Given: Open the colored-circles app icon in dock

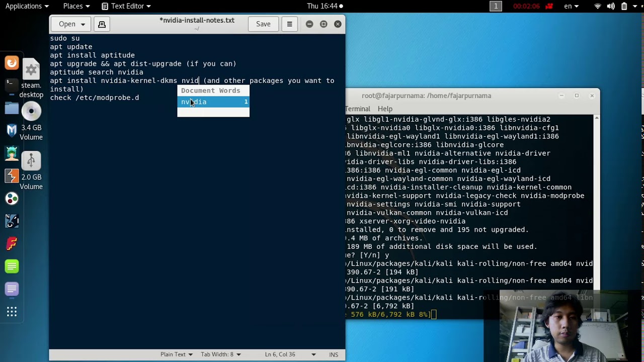Looking at the screenshot, I should pyautogui.click(x=12, y=199).
